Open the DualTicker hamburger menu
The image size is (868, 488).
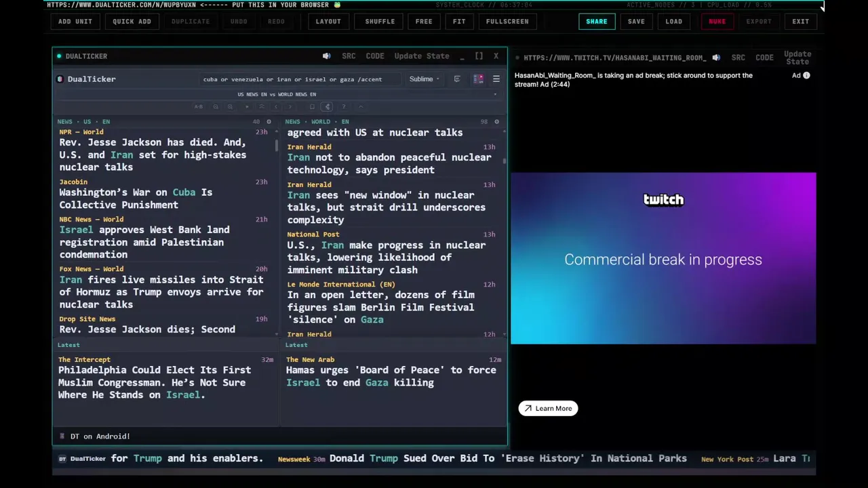(496, 79)
